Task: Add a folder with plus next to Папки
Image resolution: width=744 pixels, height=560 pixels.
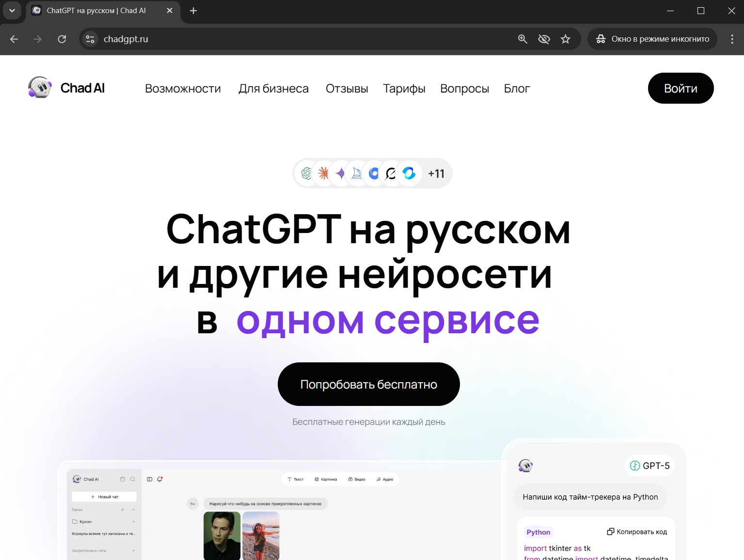Action: tap(123, 510)
